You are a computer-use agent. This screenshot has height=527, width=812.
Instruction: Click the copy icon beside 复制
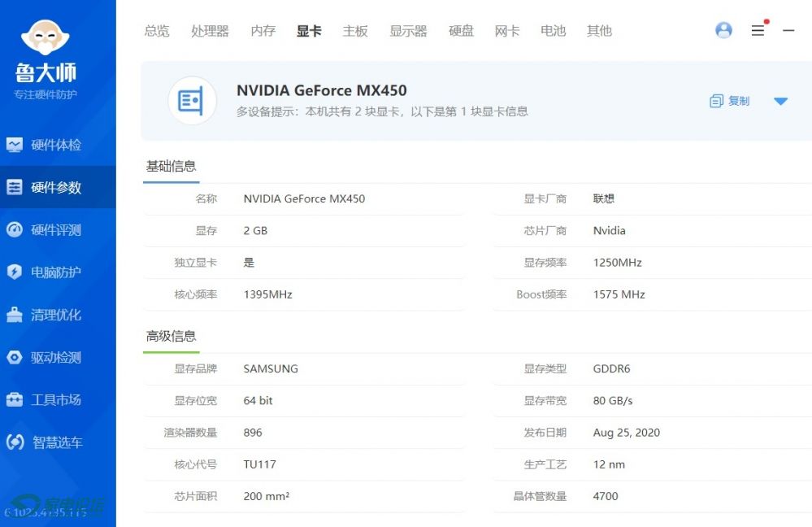(x=716, y=101)
